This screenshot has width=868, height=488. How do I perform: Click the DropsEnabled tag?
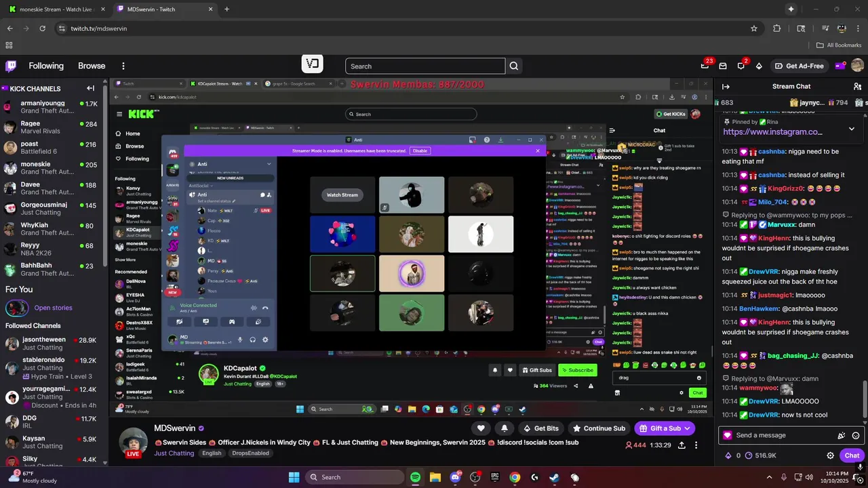coord(250,453)
